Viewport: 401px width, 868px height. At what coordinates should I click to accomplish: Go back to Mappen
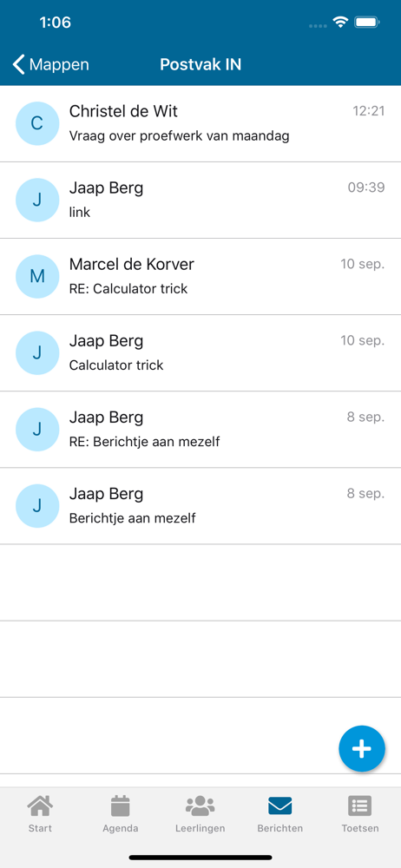[50, 64]
